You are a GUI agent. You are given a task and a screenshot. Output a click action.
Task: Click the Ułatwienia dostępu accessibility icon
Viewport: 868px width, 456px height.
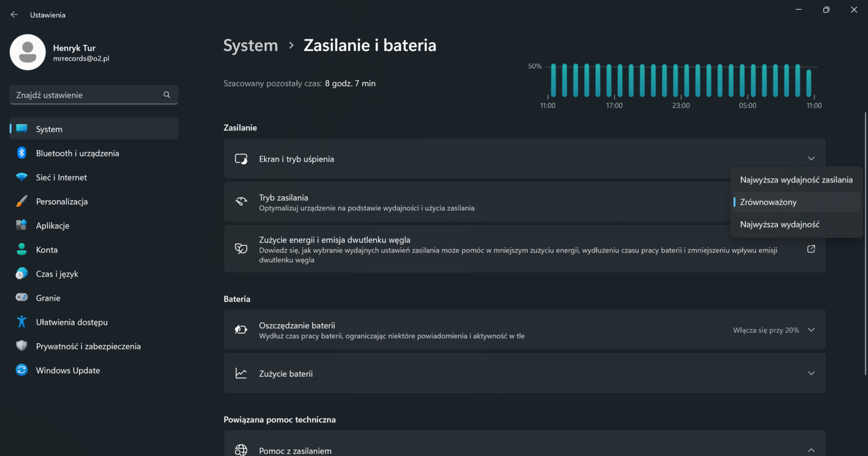22,322
